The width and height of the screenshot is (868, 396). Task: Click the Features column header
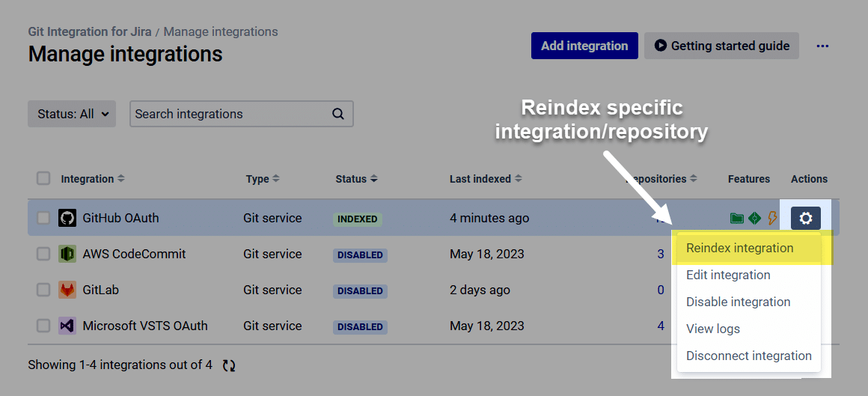[x=749, y=179]
